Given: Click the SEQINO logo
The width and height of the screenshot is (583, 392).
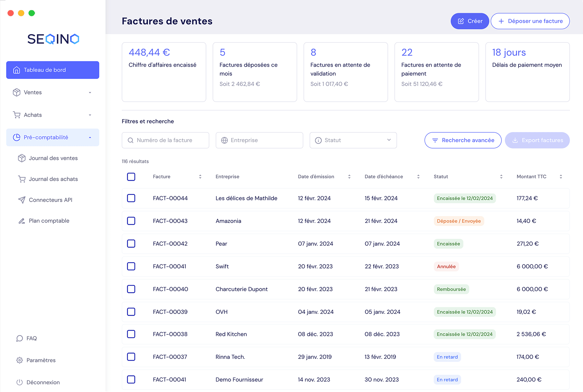Looking at the screenshot, I should pos(53,39).
